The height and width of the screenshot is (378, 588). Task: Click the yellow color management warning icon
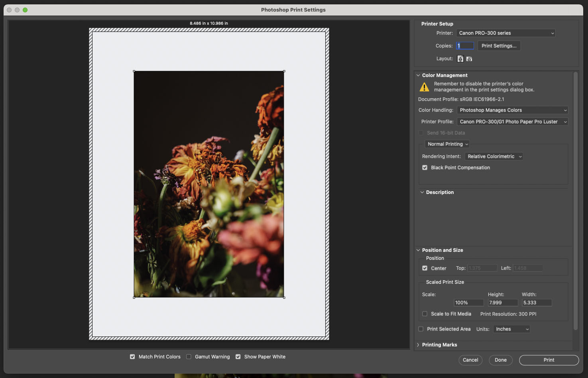coord(425,87)
